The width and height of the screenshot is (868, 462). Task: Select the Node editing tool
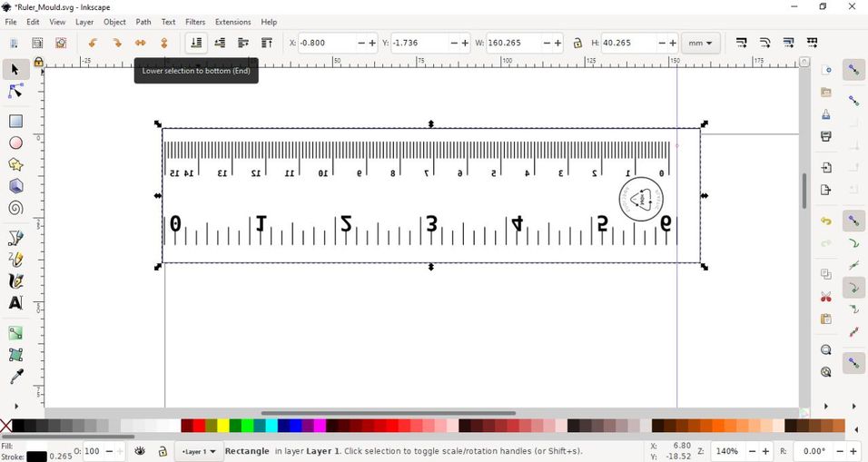pos(15,92)
